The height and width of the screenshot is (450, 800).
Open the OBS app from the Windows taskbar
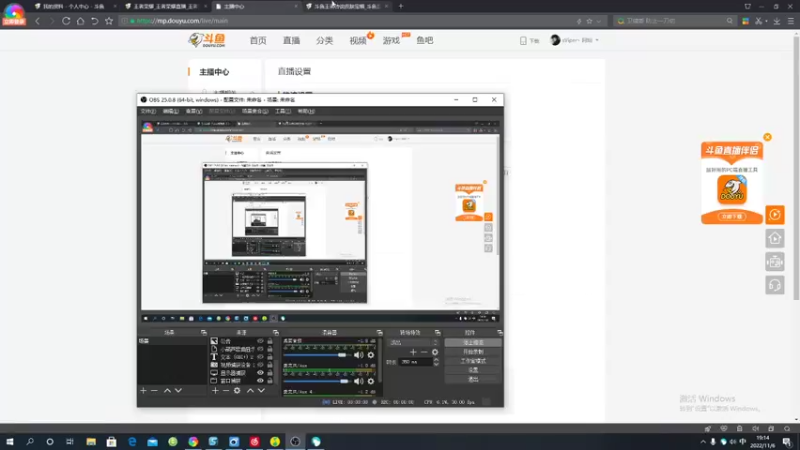click(x=295, y=441)
